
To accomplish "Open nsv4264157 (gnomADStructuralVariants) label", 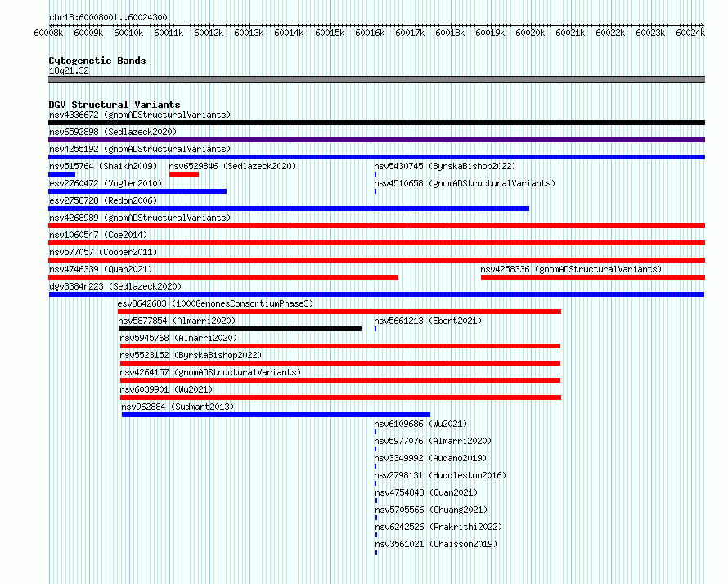I will click(x=210, y=372).
